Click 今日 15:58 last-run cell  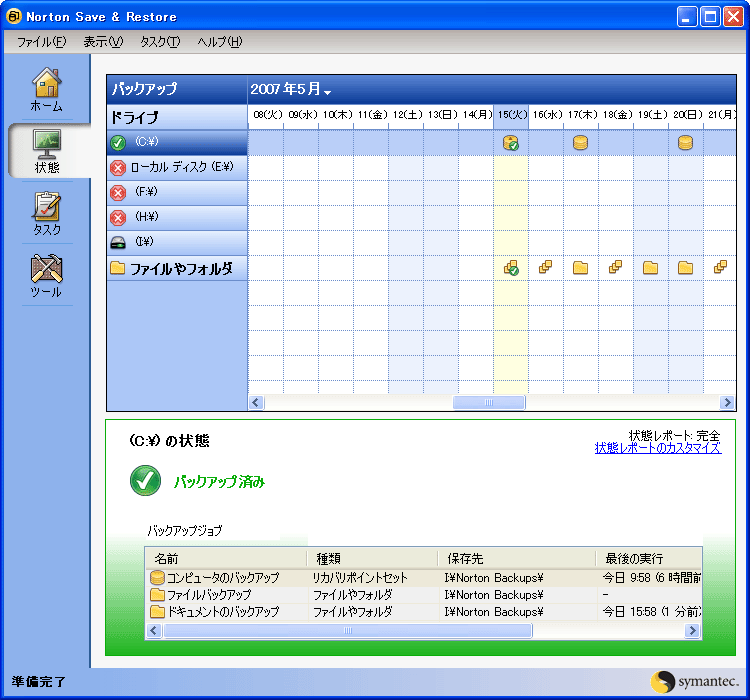pos(651,612)
